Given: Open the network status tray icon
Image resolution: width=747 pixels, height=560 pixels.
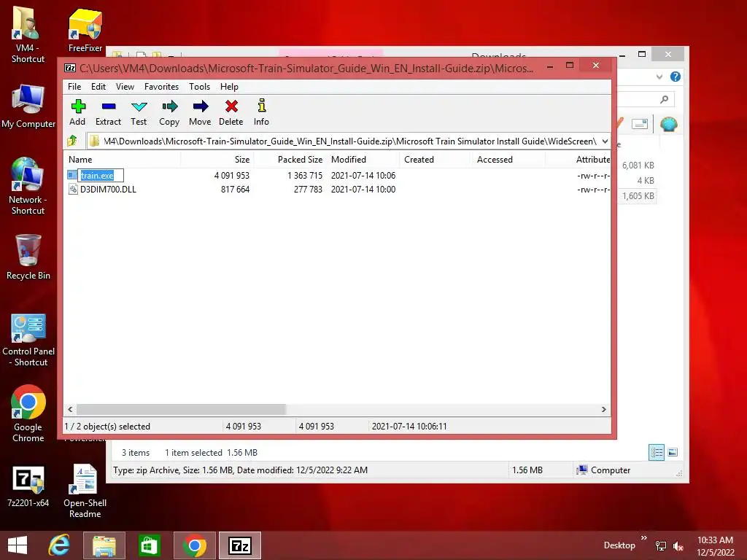Looking at the screenshot, I should [x=661, y=546].
